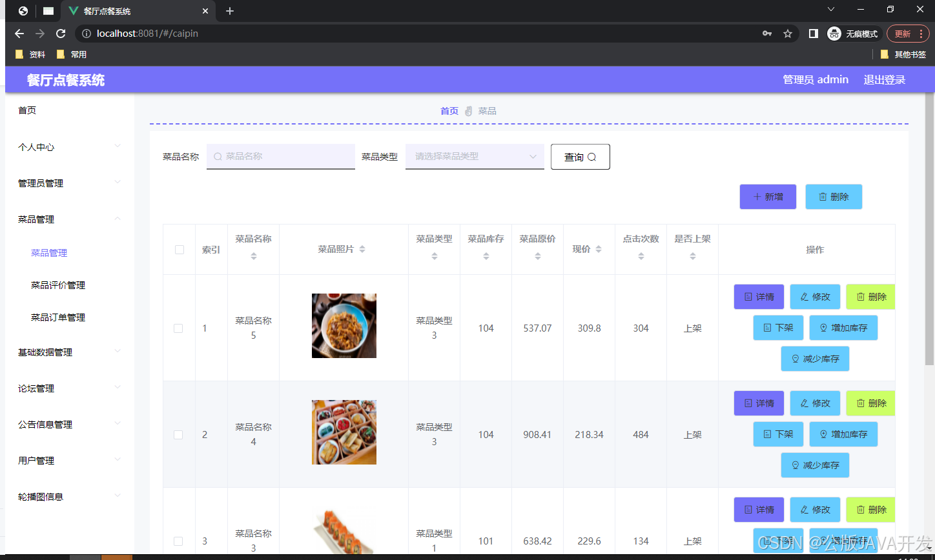Click the noodle dish photo in row 1
This screenshot has height=560, width=935.
[344, 326]
